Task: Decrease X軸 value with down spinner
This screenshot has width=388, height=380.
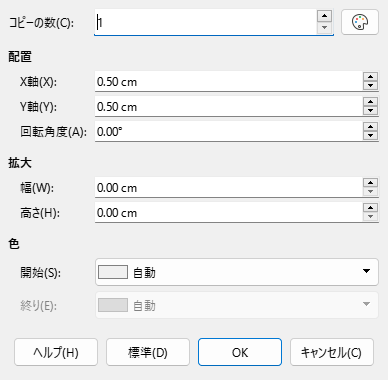Action: 370,86
